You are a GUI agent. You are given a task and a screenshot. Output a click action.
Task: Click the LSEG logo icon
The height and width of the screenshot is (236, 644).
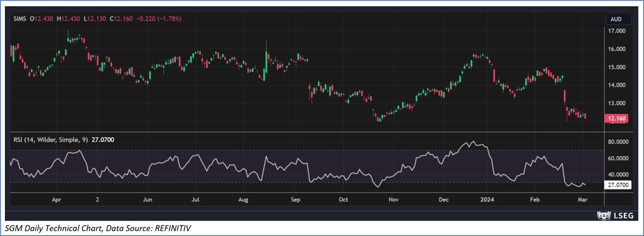[604, 216]
